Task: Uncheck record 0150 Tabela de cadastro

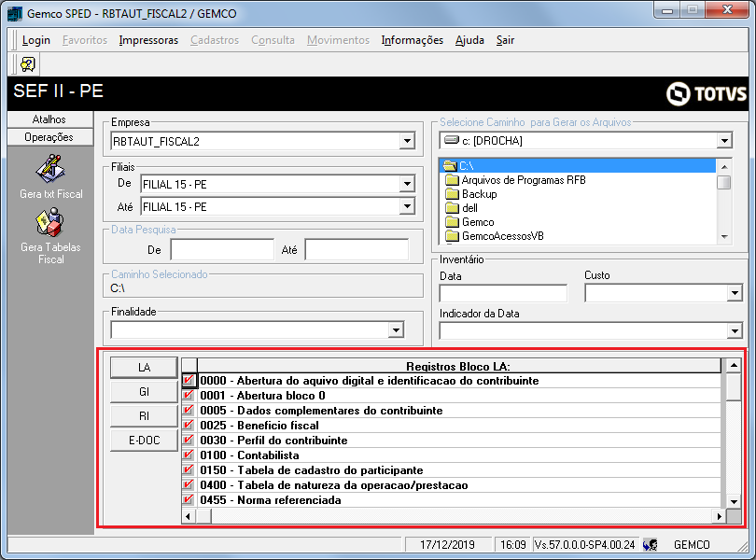Action: click(x=189, y=470)
